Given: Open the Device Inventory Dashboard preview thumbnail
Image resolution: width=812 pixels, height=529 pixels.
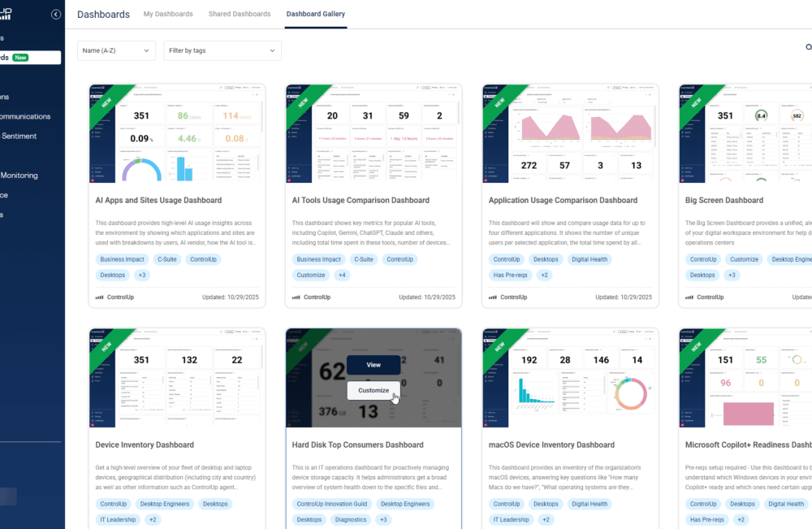Looking at the screenshot, I should coord(175,377).
